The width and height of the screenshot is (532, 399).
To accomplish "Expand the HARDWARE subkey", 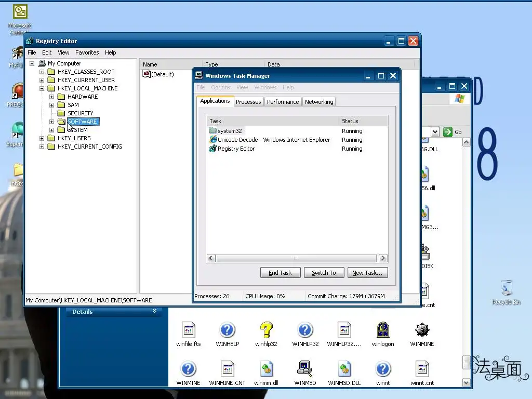I will point(51,97).
